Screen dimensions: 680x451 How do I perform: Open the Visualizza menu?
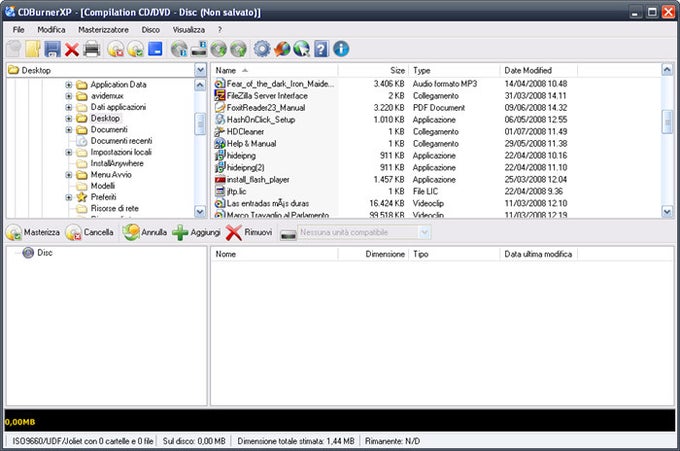189,29
